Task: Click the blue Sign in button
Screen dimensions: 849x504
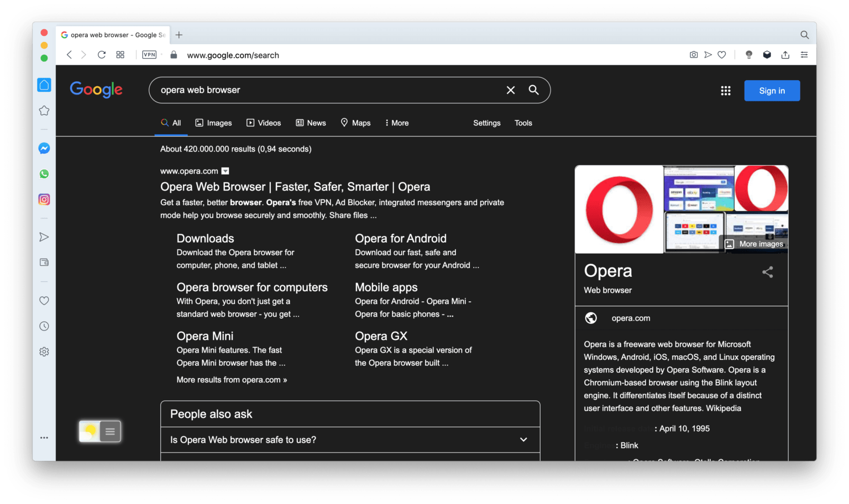Action: pos(772,91)
